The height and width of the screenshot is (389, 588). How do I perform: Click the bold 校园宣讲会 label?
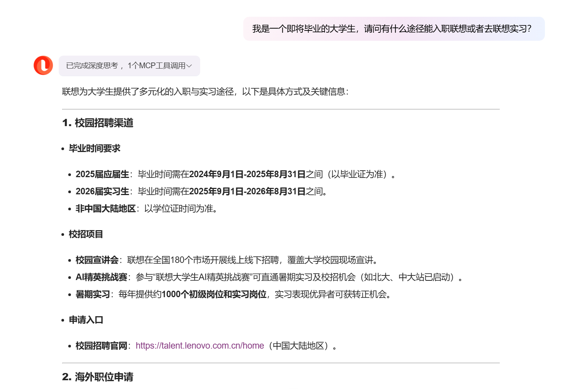(x=97, y=260)
